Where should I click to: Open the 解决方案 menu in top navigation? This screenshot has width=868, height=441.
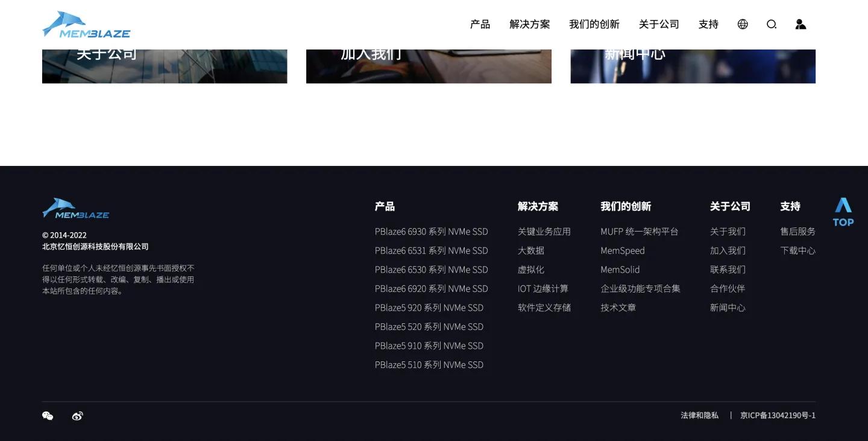[x=529, y=24]
